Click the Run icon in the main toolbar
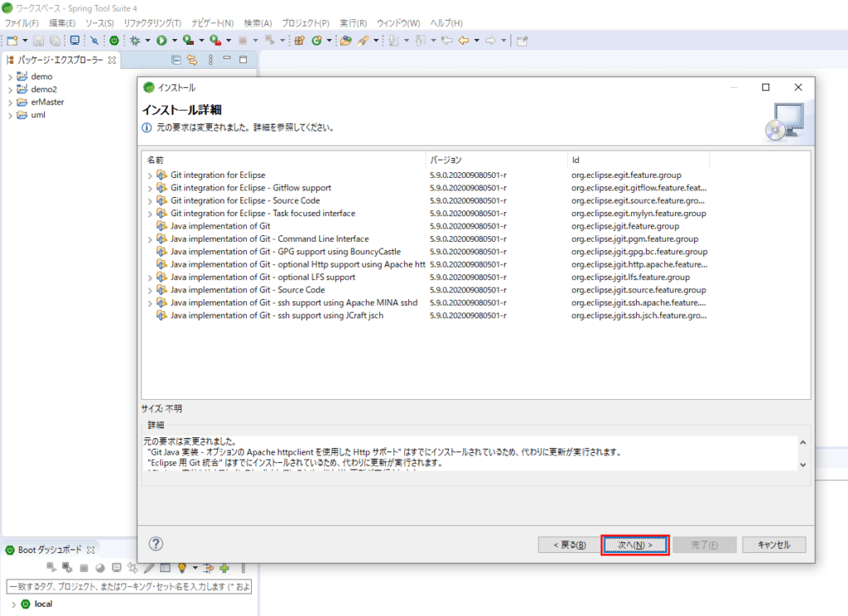Screen dimensions: 848x616 pyautogui.click(x=161, y=40)
